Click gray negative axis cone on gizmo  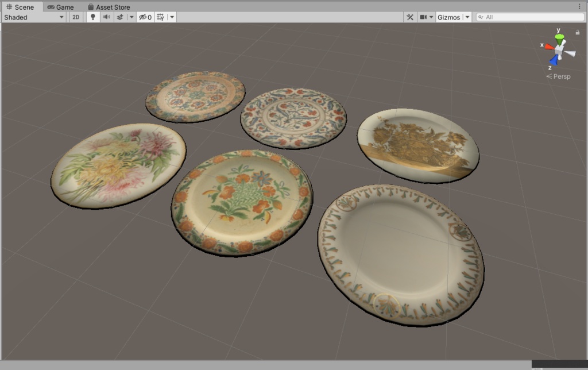(x=570, y=53)
